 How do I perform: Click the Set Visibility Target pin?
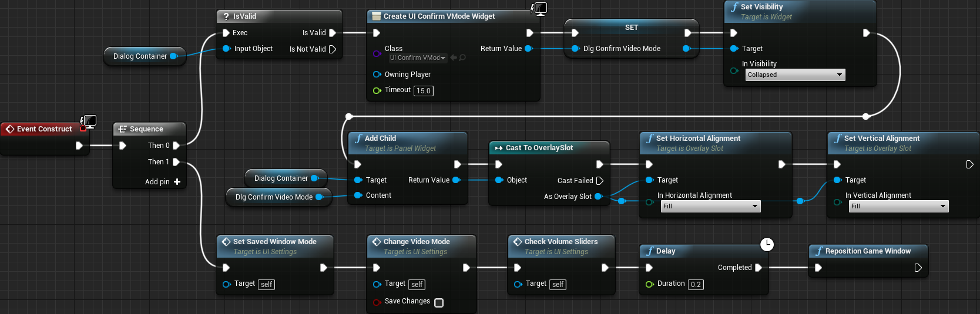[x=734, y=49]
